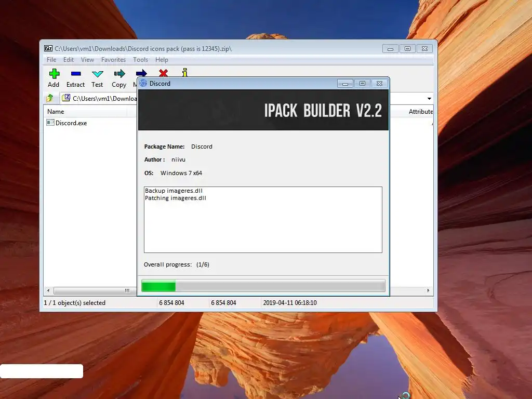532x399 pixels.
Task: Close the Discord installer window
Action: tap(380, 84)
